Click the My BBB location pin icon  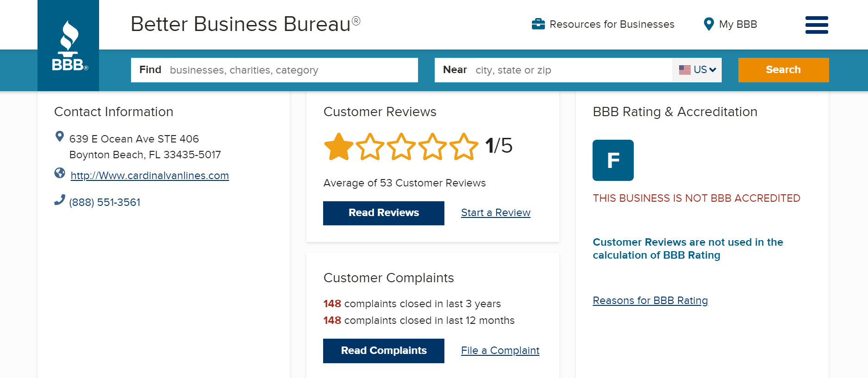click(x=708, y=24)
